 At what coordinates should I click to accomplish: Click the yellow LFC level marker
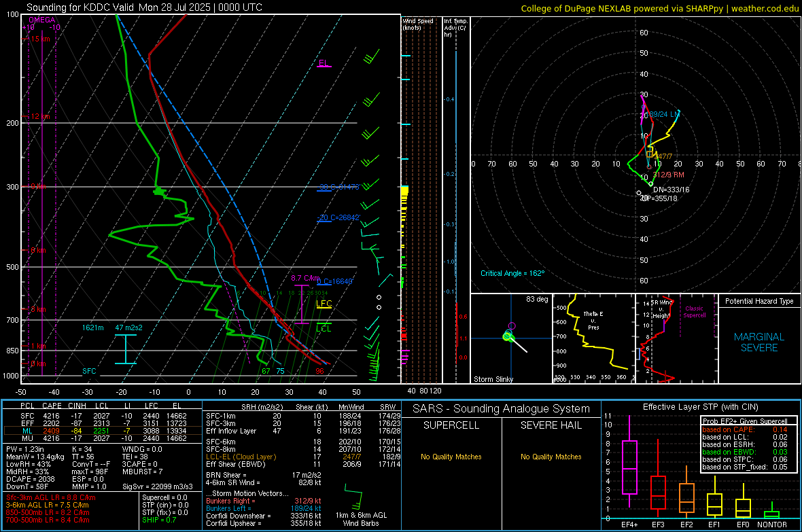tap(324, 304)
